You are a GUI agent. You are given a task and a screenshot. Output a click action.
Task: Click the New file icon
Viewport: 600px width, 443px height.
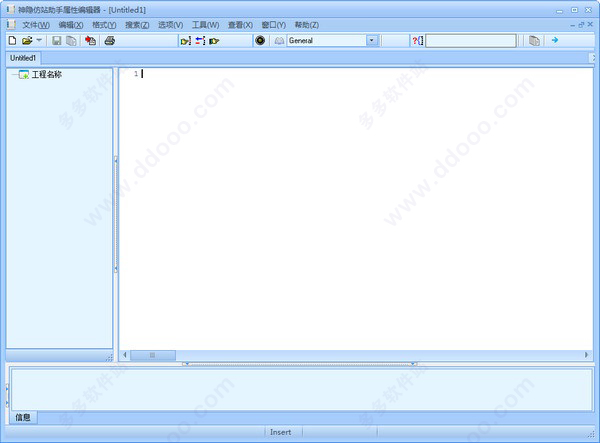click(12, 41)
